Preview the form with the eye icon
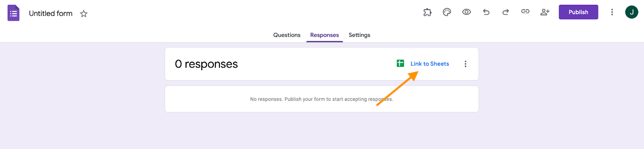Viewport: 644px width, 149px height. coord(466,12)
